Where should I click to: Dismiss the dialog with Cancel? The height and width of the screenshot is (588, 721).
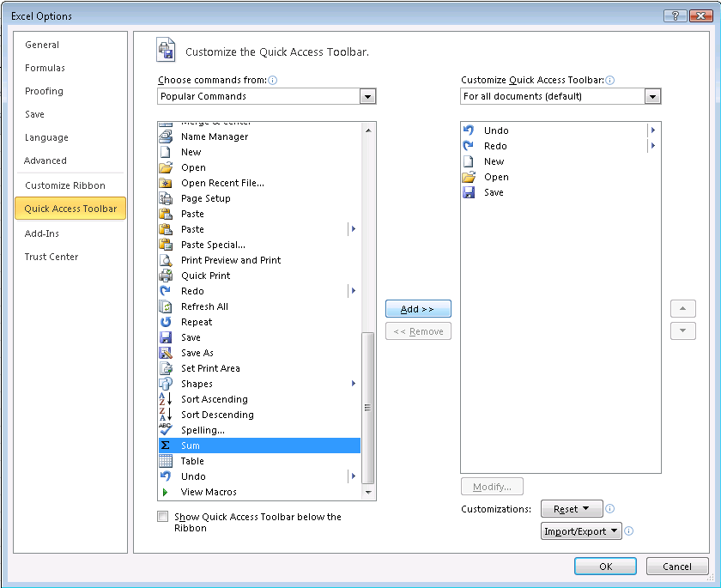click(x=677, y=567)
